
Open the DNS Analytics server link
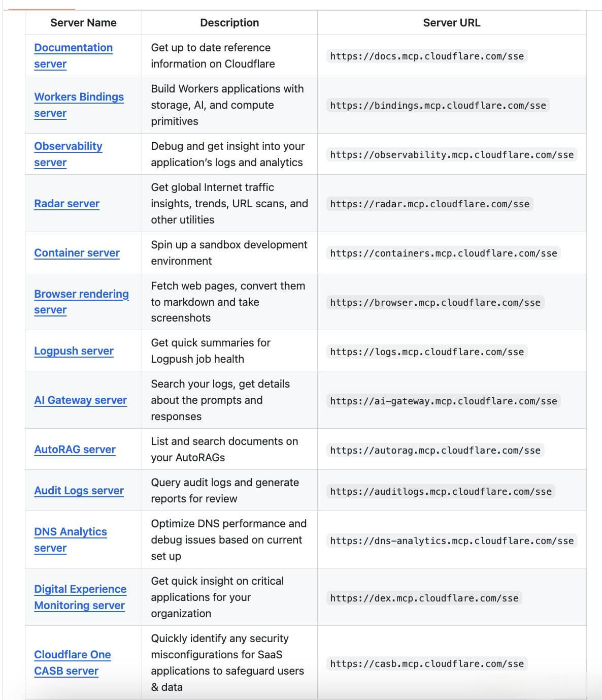[70, 532]
